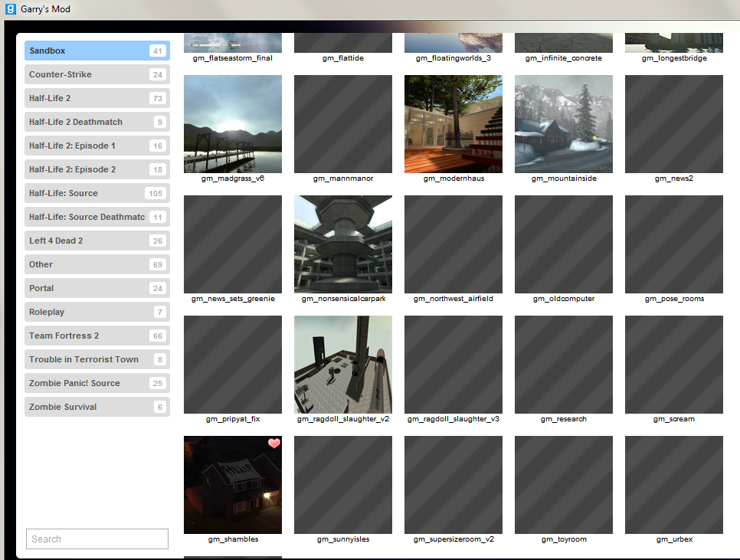Click the map Search input field

point(97,539)
